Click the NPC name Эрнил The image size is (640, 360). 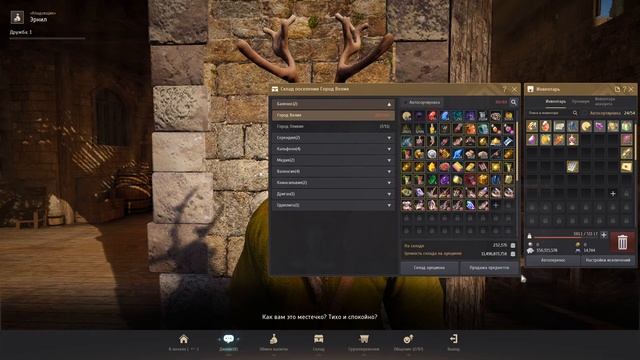(x=38, y=19)
